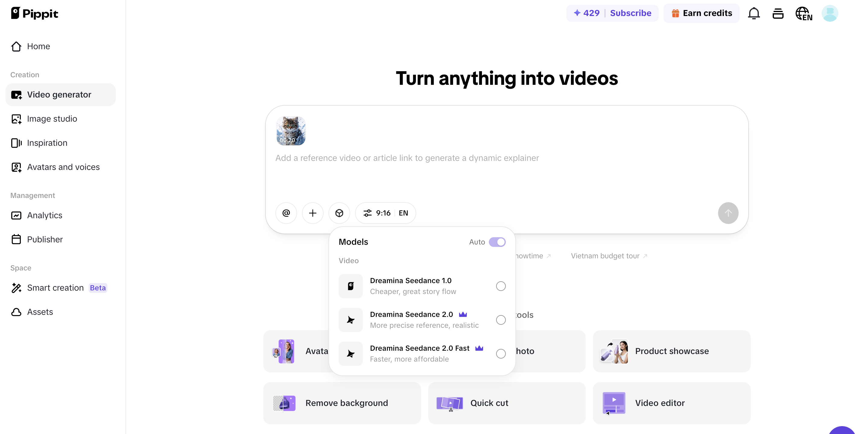Change language via globe EN icon
This screenshot has height=434, width=868.
pos(804,14)
